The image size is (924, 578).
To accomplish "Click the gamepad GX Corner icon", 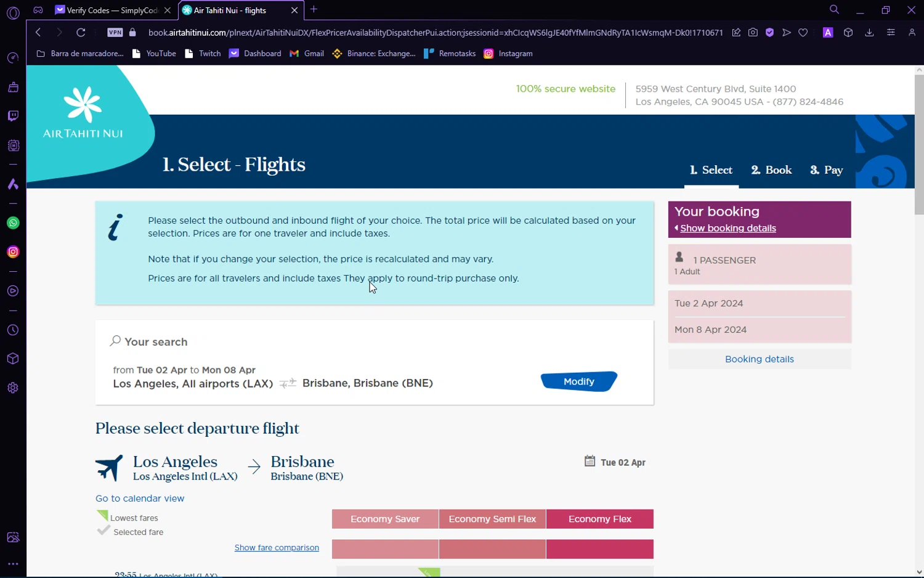I will coord(38,10).
